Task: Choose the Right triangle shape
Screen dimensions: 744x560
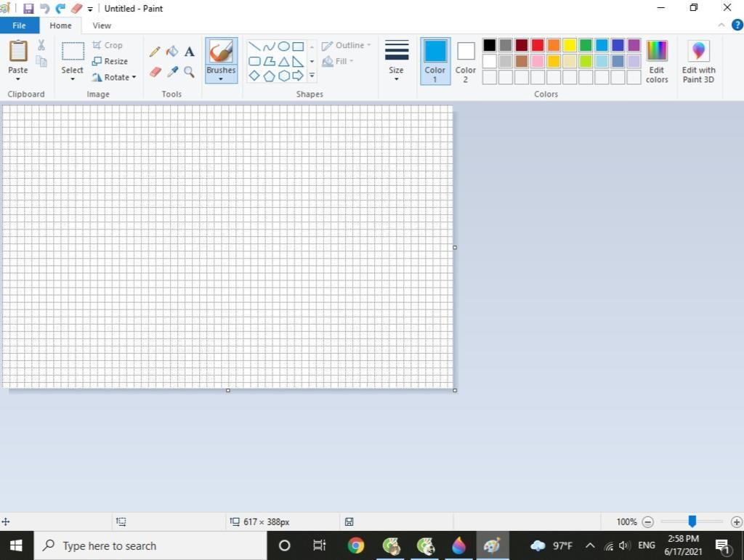Action: click(x=298, y=61)
